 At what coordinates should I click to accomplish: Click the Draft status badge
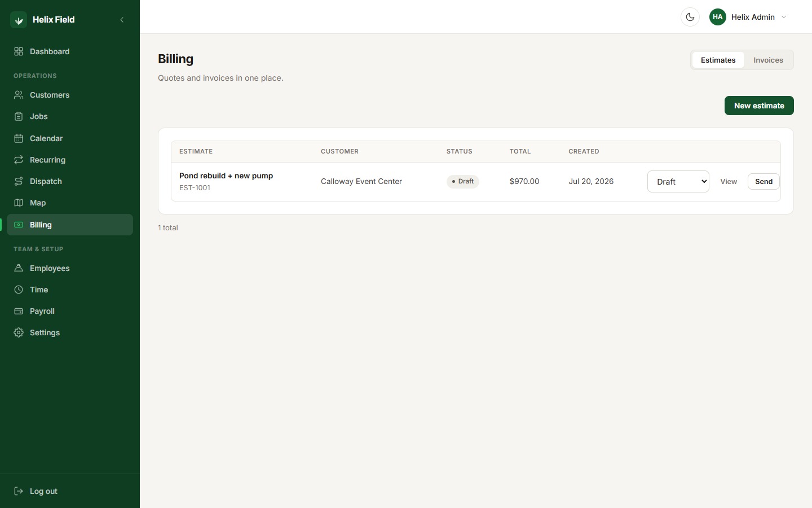point(463,181)
